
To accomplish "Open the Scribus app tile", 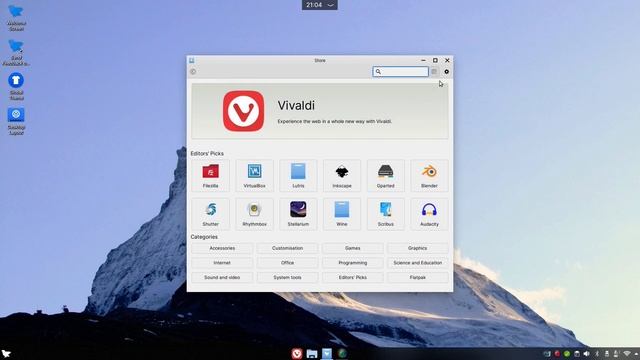I will 385,214.
